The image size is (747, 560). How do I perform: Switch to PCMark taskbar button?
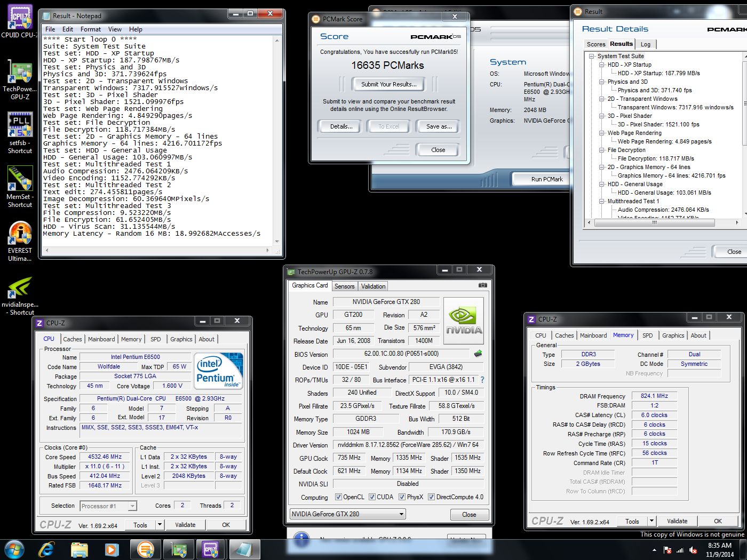coord(146,549)
